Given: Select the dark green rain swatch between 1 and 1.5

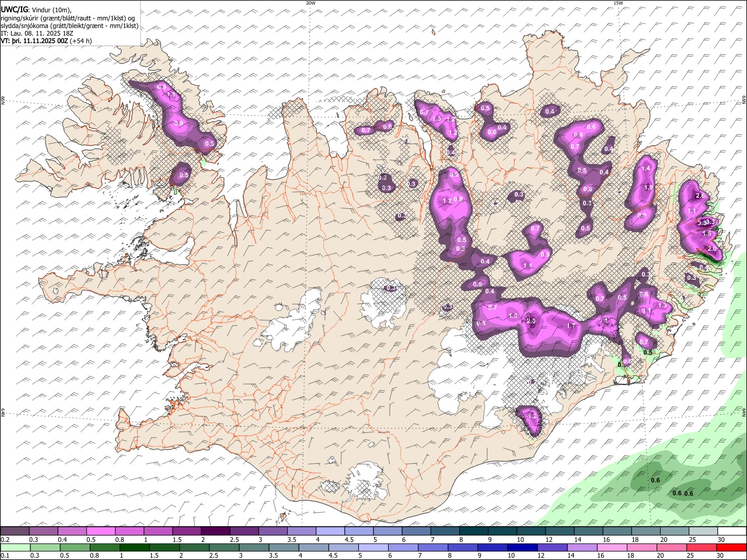Looking at the screenshot, I should [134, 547].
